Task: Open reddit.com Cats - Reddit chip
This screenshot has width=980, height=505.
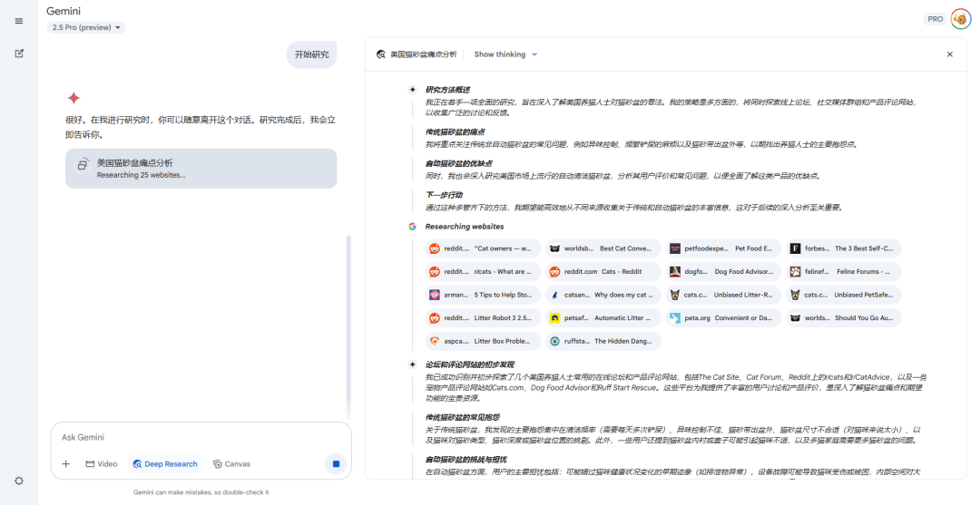Action: 603,271
